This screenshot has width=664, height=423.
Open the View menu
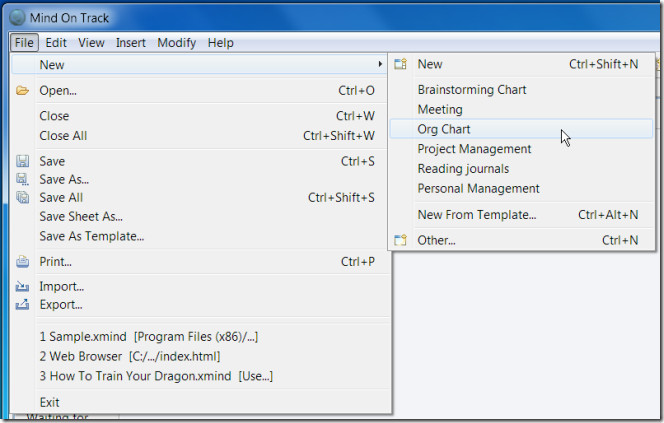91,43
